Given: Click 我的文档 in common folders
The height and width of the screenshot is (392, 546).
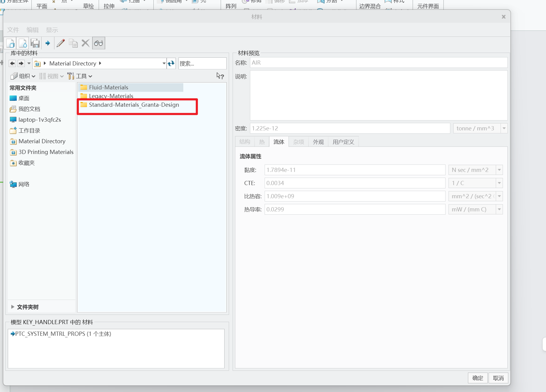Looking at the screenshot, I should 25,109.
